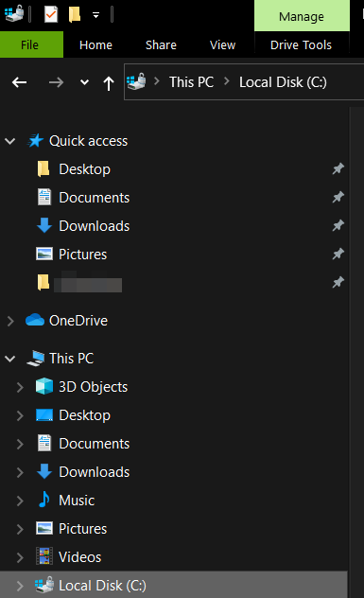The width and height of the screenshot is (364, 598).
Task: Click the Up one level arrow
Action: (109, 82)
